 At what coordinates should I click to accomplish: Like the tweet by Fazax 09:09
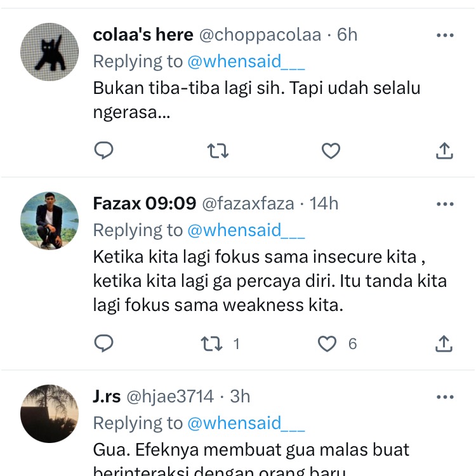(x=327, y=343)
